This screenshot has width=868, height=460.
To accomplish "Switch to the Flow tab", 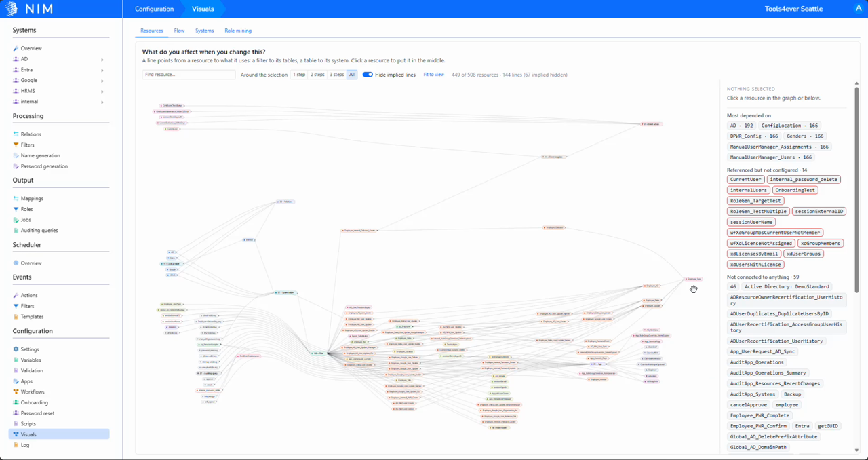I will (179, 31).
